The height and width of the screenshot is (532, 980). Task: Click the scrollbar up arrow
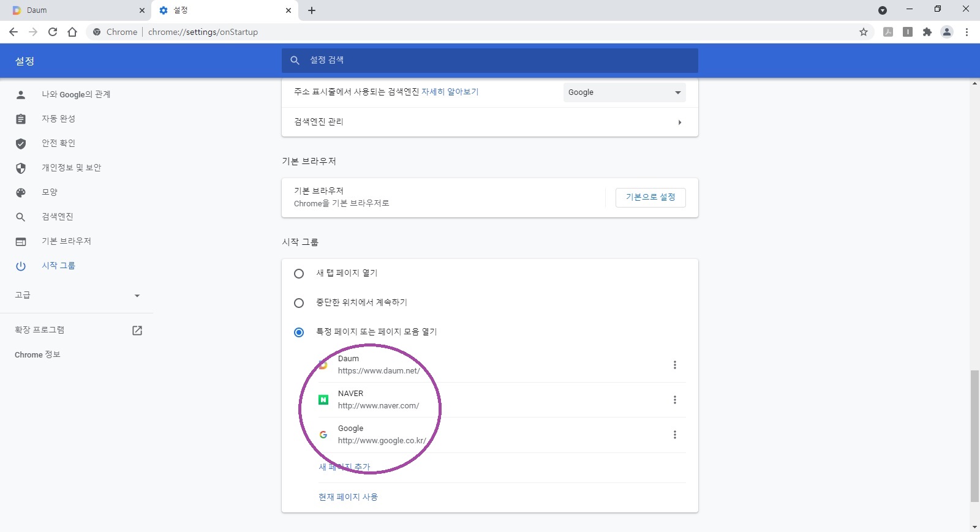[x=974, y=83]
